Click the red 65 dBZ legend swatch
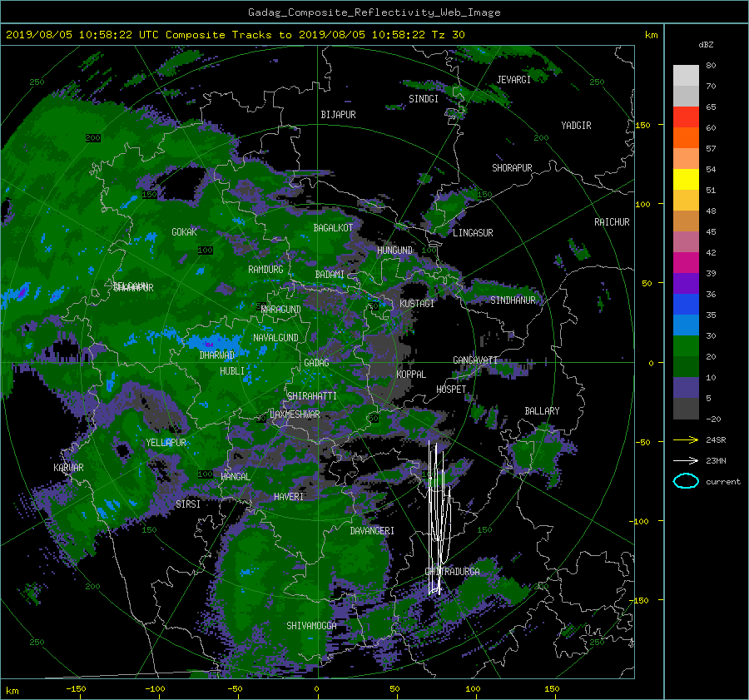Viewport: 749px width, 700px height. [x=686, y=117]
